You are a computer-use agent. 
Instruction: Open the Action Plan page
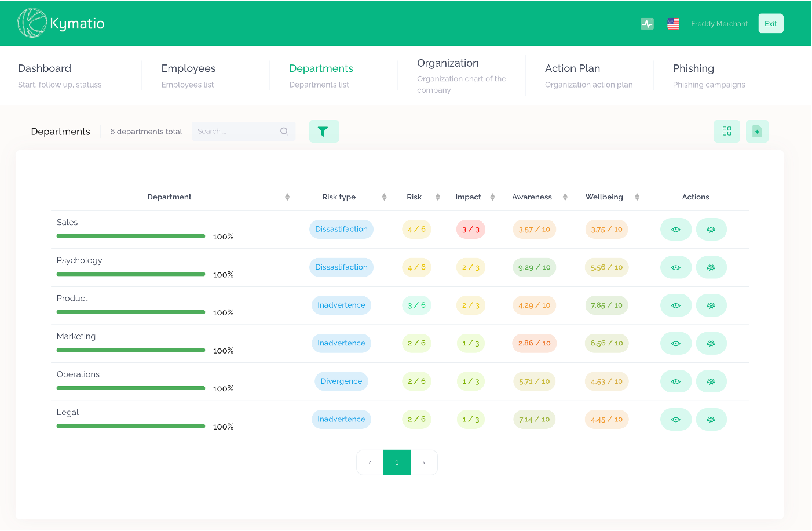coord(572,68)
